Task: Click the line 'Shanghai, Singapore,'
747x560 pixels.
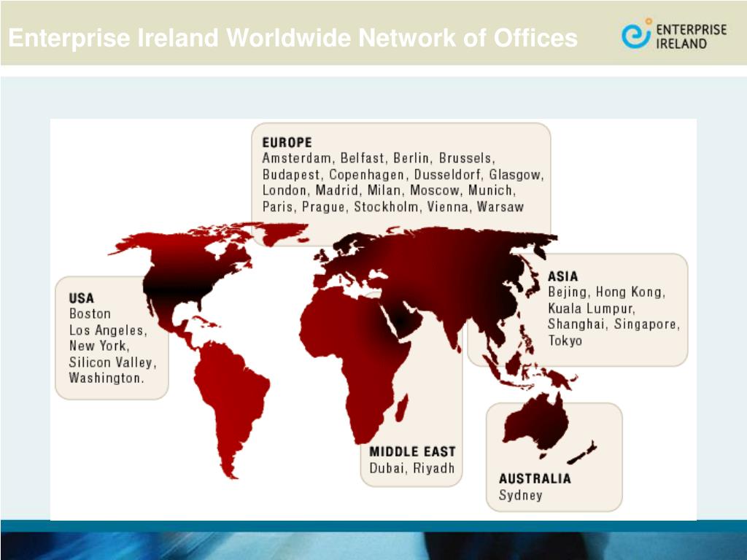Action: tap(614, 324)
